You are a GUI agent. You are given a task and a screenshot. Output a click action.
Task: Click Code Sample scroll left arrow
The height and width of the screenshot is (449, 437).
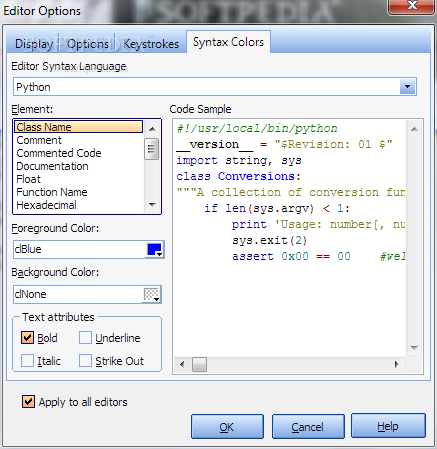(182, 364)
